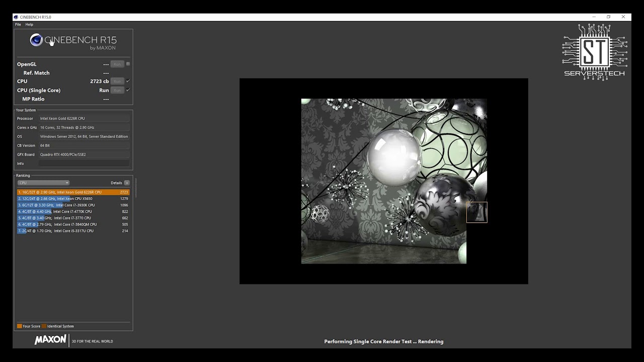Minimize the Cinebench window
Viewport: 644px width, 362px height.
594,17
